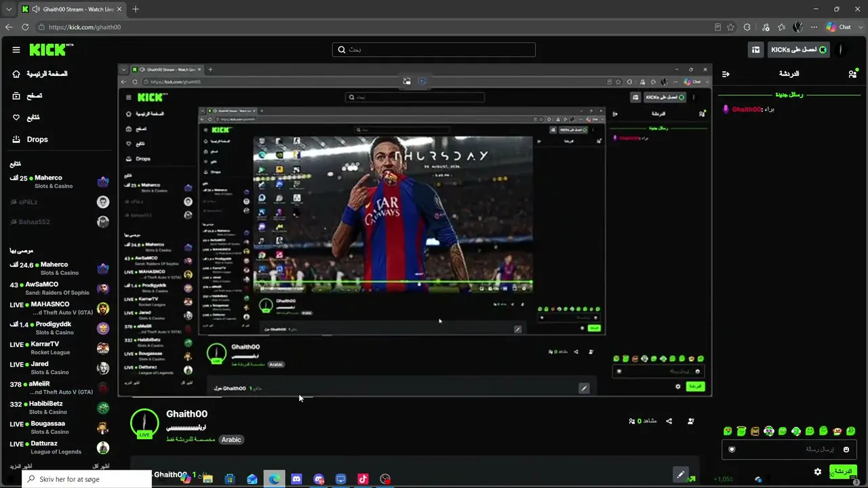
Task: Click the search box on Kick
Action: pos(434,49)
